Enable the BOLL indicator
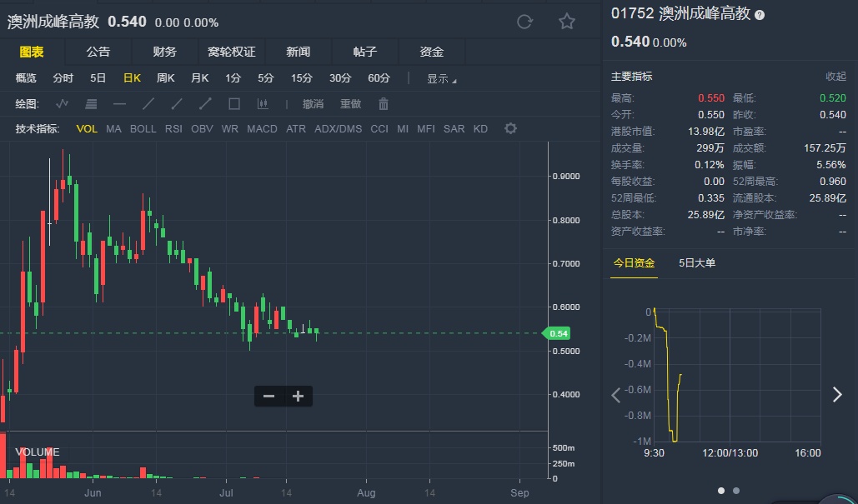 [143, 129]
